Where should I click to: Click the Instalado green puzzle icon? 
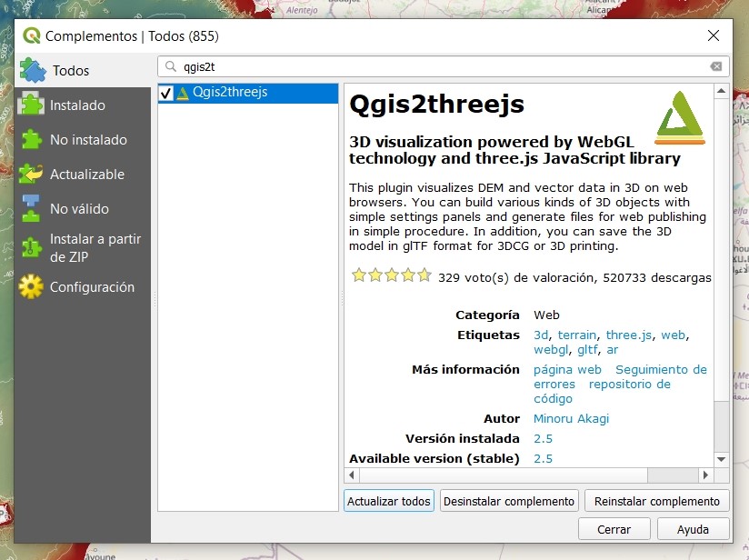(31, 105)
